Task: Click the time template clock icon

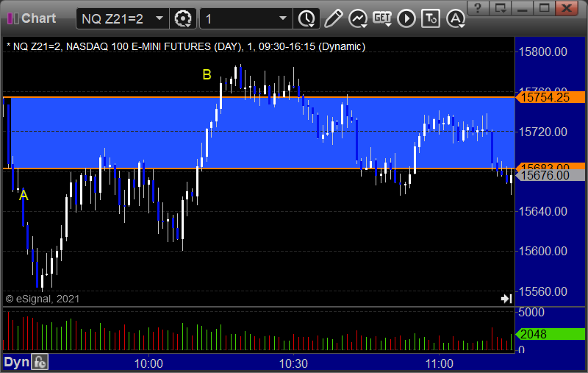Action: click(x=306, y=18)
